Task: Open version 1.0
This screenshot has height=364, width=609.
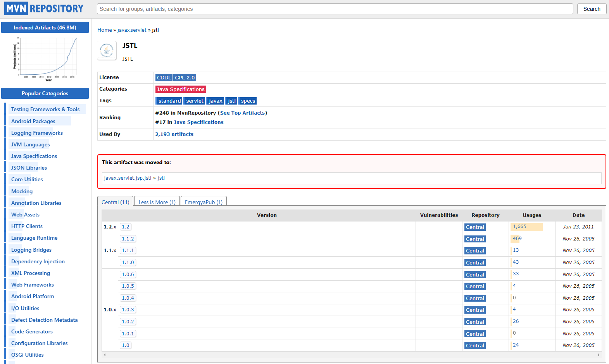Action: tap(126, 345)
